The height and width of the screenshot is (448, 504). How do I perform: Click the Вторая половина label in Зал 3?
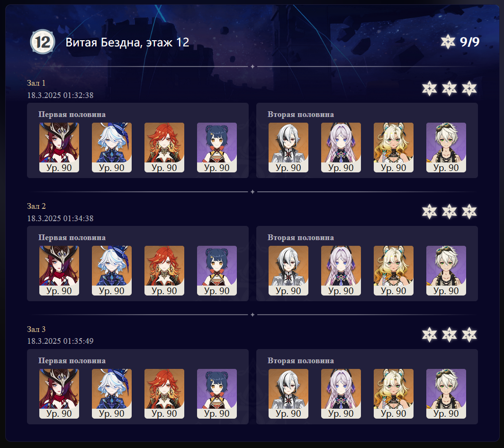[300, 360]
